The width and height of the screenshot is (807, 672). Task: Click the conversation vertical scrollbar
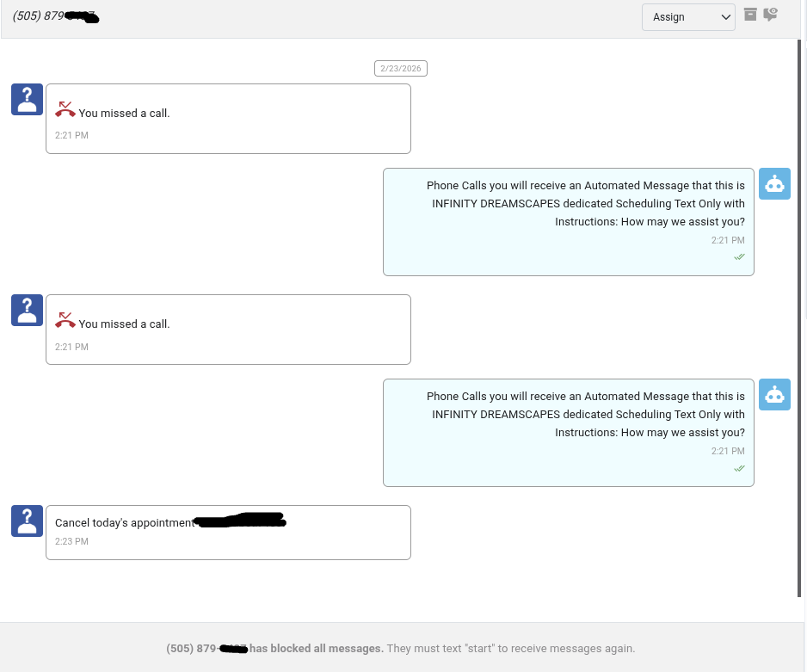(800, 318)
